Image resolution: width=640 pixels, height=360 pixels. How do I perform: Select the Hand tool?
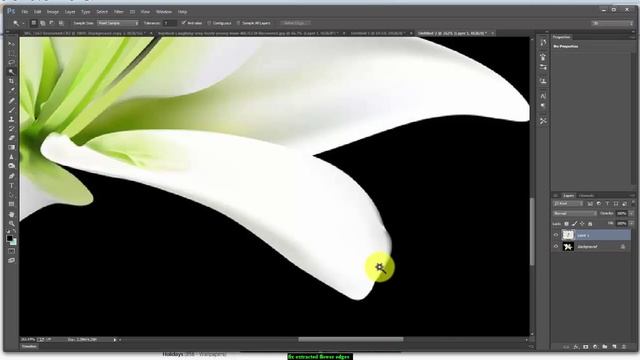pos(11,214)
